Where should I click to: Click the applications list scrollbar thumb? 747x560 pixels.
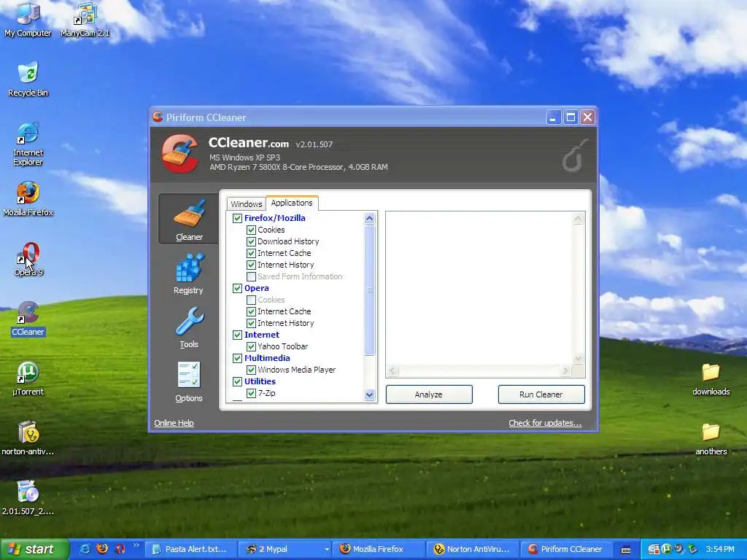(x=369, y=290)
